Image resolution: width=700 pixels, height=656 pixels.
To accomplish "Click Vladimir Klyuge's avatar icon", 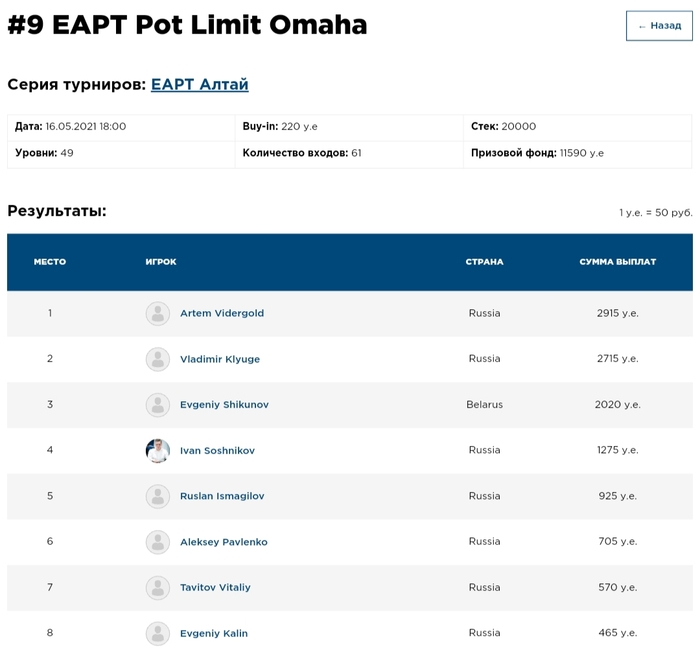I will 158,359.
